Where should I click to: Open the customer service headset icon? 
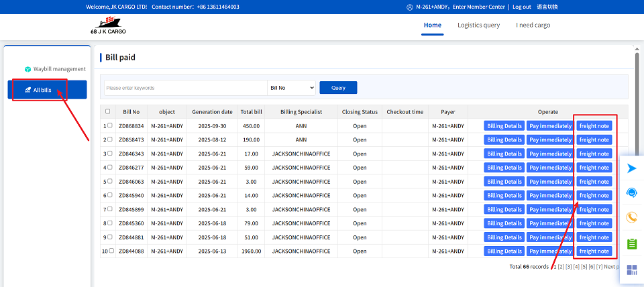tap(631, 193)
